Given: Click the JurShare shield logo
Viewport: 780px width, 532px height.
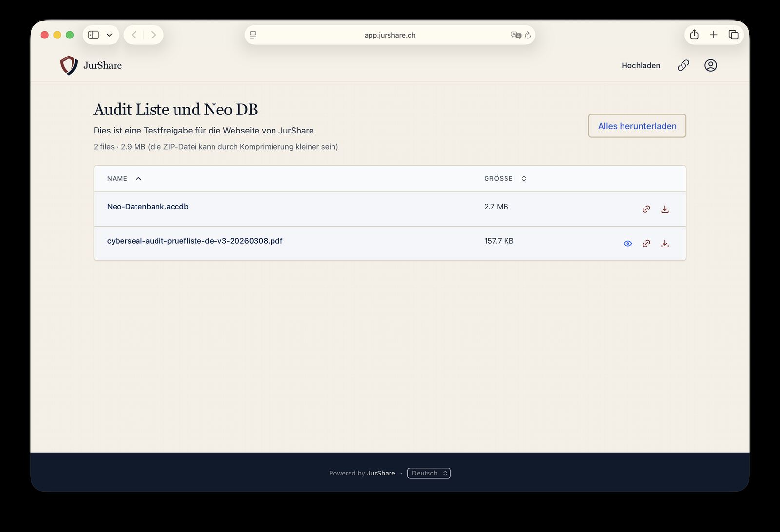Looking at the screenshot, I should 69,65.
